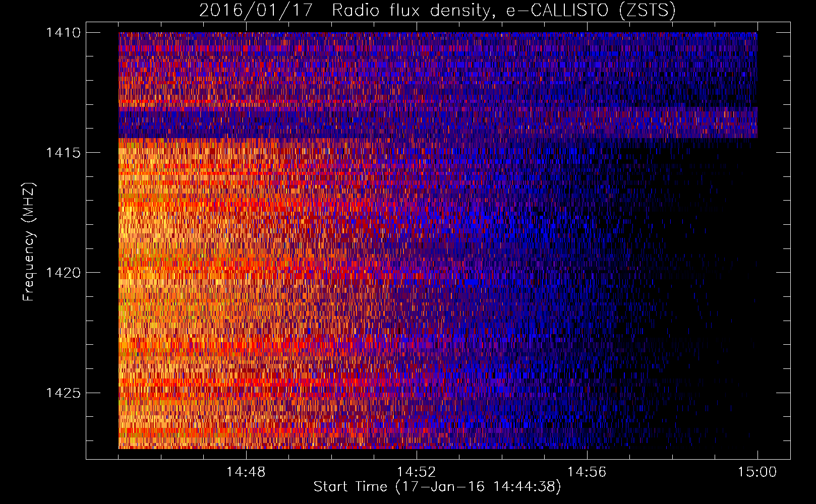
Task: Click the plot title '2016/01/17 Radio flux density, e-CALLISTO (ZSTS)'
Action: [x=437, y=11]
